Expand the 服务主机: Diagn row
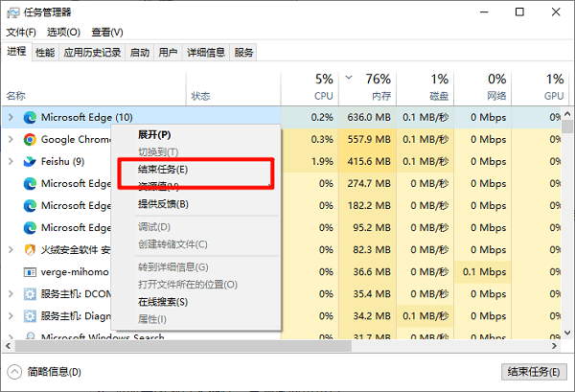 tap(11, 316)
